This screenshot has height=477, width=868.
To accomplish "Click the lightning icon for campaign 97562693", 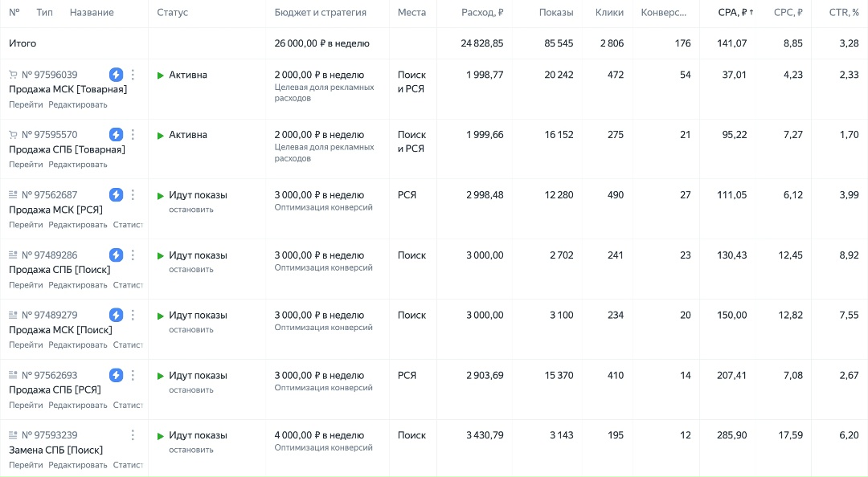I will coord(116,375).
